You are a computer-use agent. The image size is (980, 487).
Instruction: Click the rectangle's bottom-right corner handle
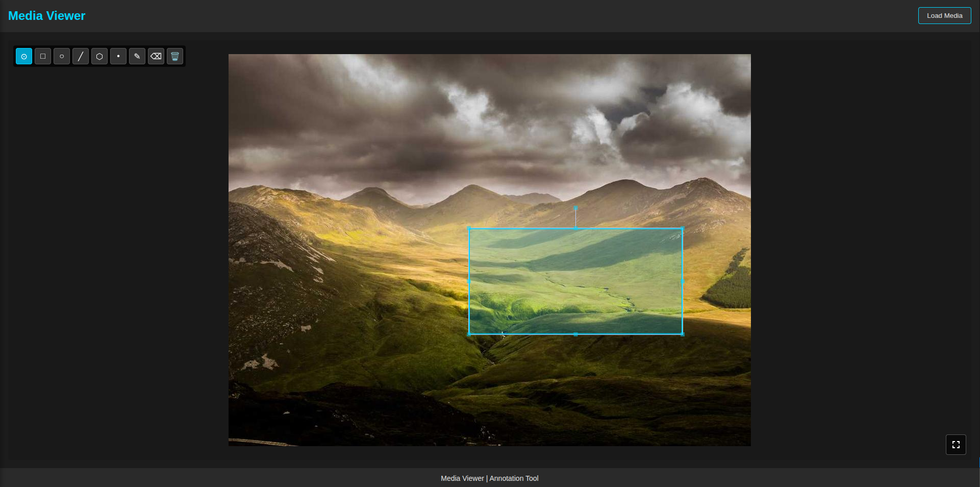point(682,334)
